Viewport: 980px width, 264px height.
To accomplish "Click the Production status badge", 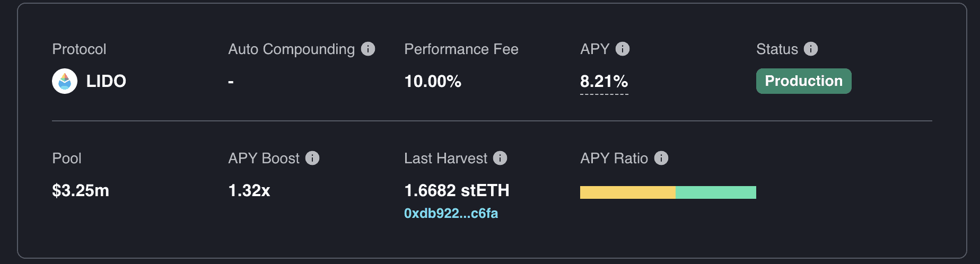I will [803, 81].
